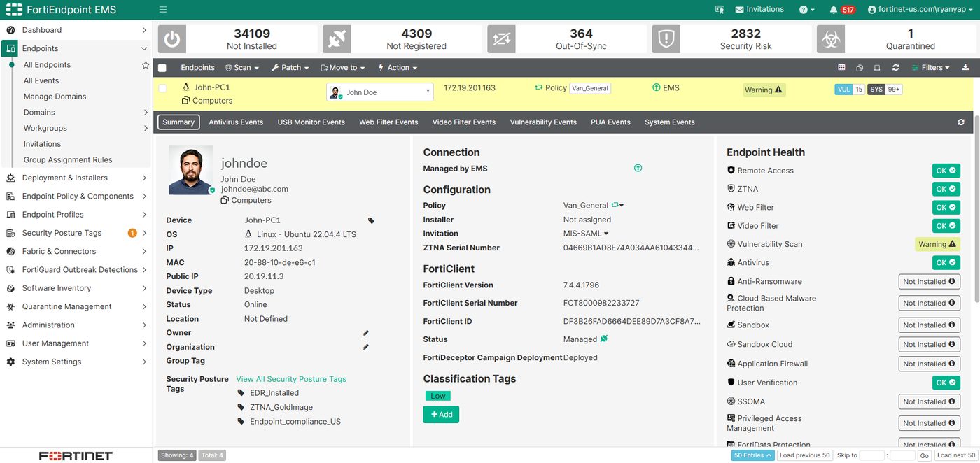Click the User Verification OK status

pyautogui.click(x=946, y=383)
